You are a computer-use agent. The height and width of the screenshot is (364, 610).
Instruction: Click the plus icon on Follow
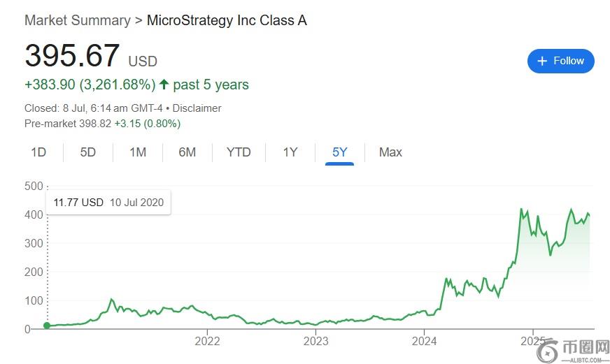point(542,61)
